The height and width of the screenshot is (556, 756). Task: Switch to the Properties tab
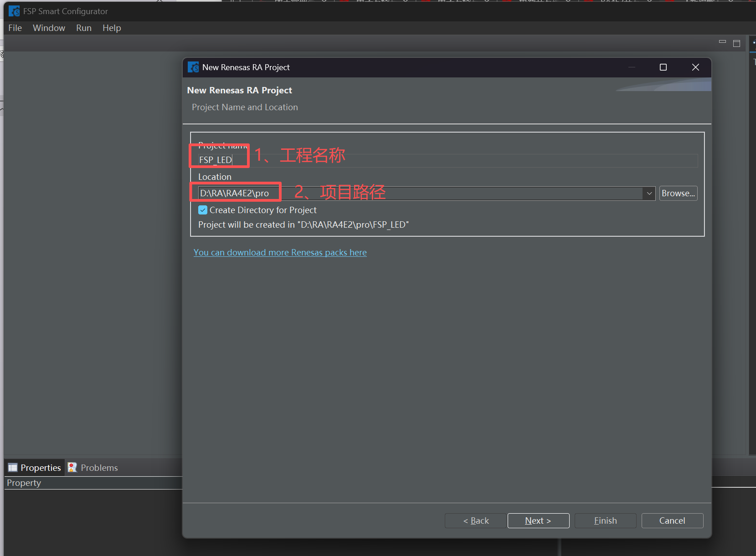point(35,468)
